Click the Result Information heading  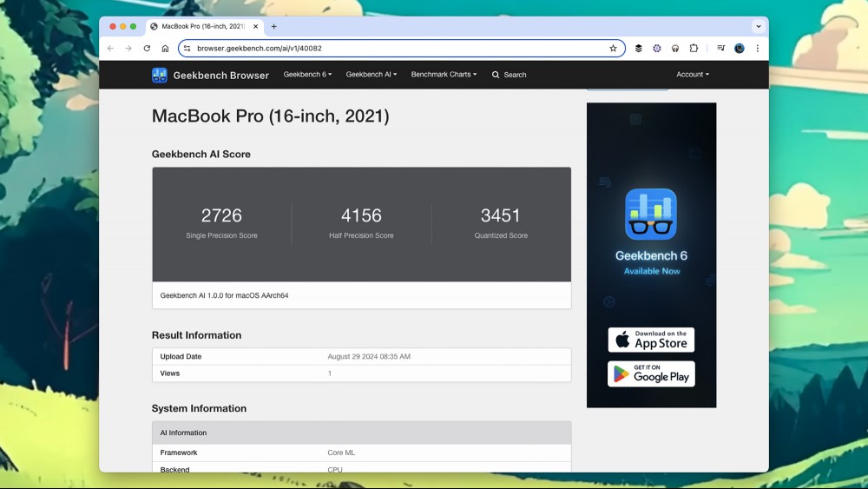(196, 335)
